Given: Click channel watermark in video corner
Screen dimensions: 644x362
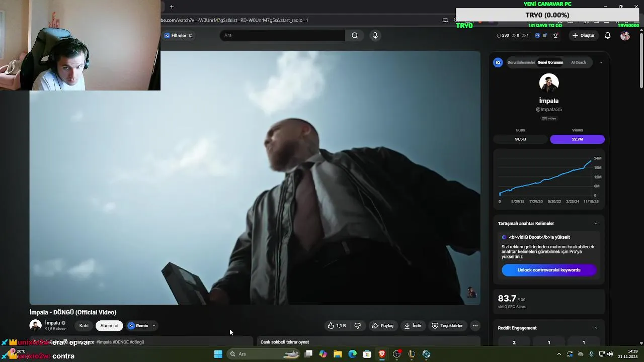Looking at the screenshot, I should [471, 293].
